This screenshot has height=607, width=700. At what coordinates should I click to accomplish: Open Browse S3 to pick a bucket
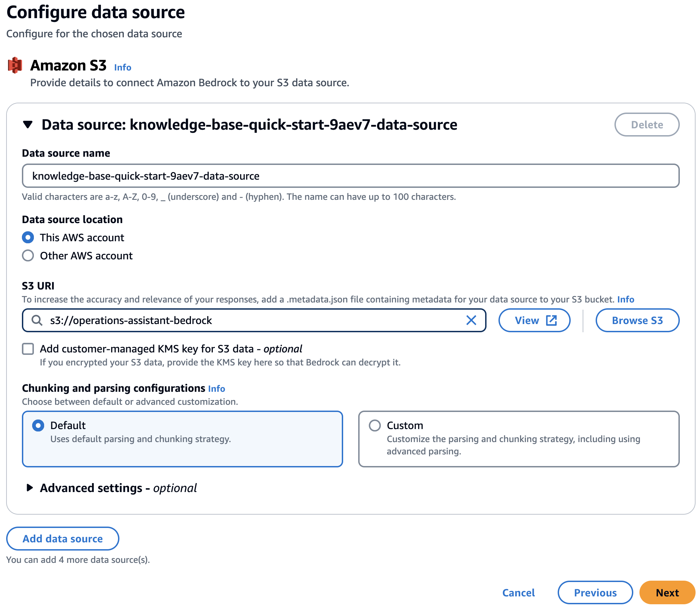click(637, 320)
